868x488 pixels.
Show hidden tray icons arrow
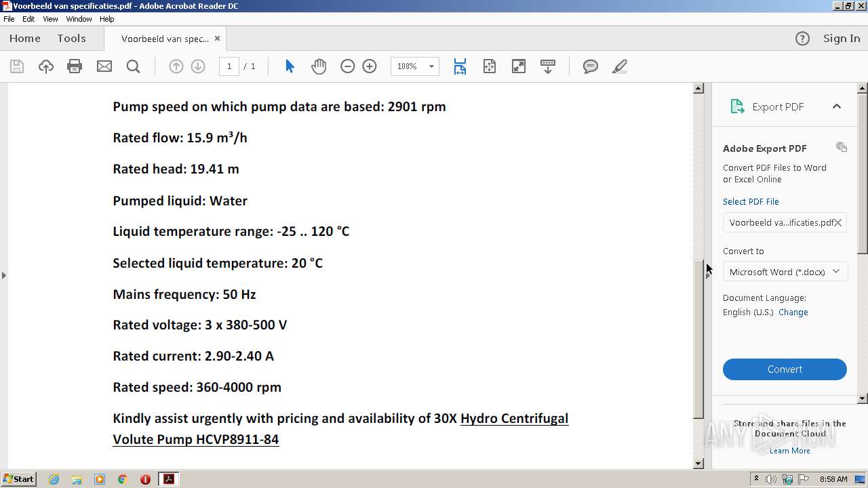[756, 479]
